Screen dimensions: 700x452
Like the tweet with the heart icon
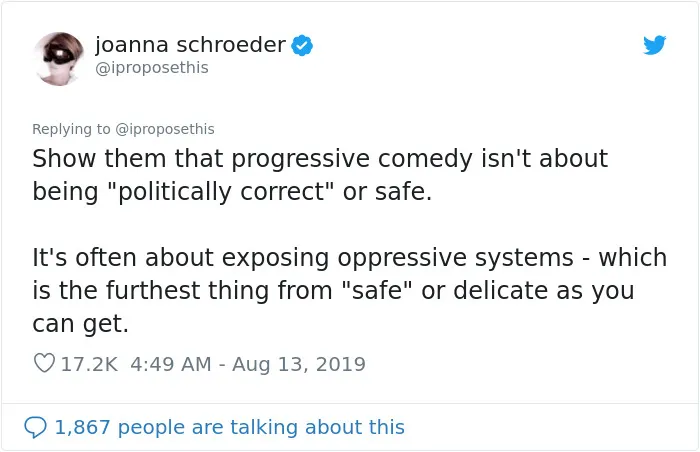[x=44, y=363]
